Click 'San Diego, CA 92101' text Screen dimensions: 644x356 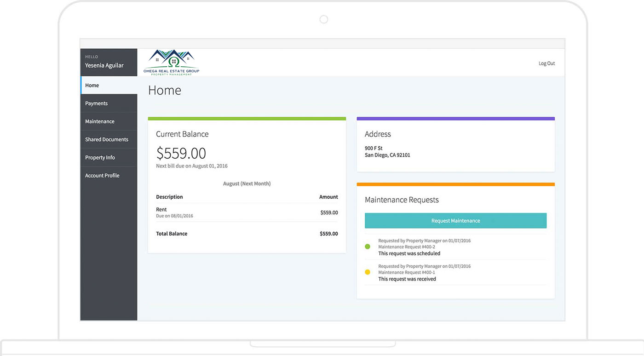tap(387, 155)
